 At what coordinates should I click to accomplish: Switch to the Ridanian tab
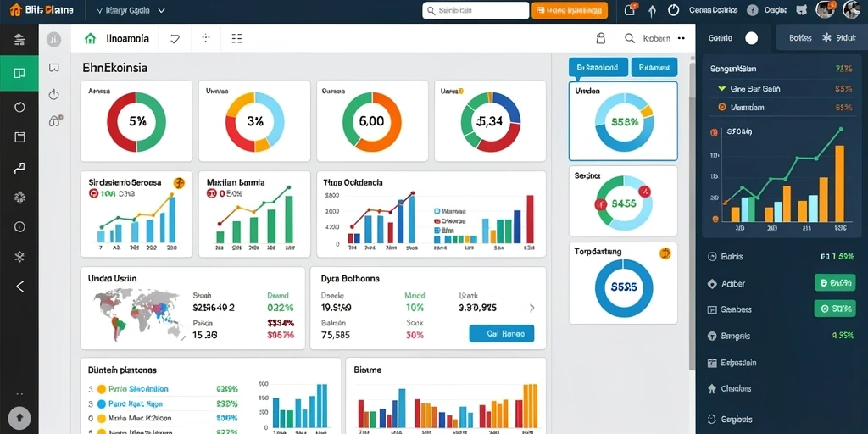(654, 67)
